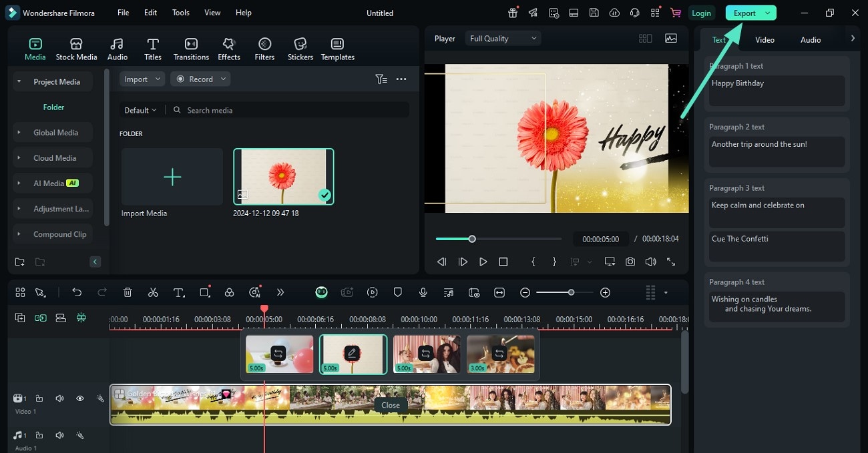The height and width of the screenshot is (453, 868).
Task: Open the File menu
Action: [x=123, y=13]
